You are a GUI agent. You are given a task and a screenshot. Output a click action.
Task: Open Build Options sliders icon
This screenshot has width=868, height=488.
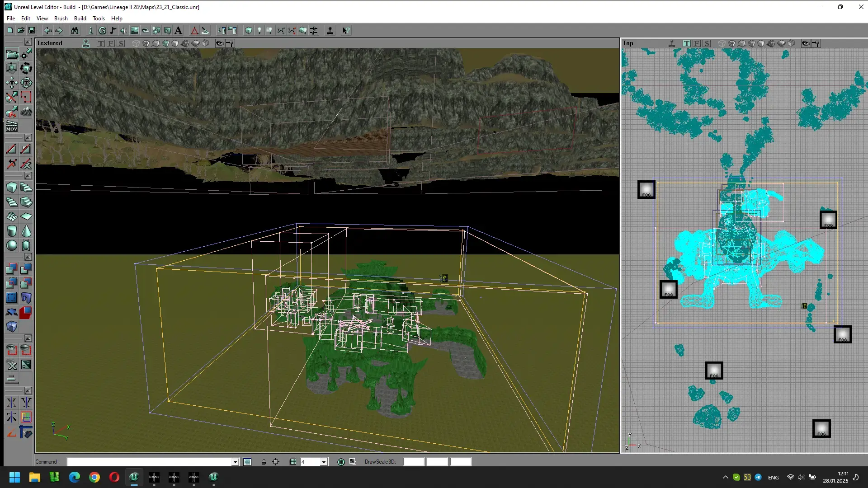tap(314, 30)
